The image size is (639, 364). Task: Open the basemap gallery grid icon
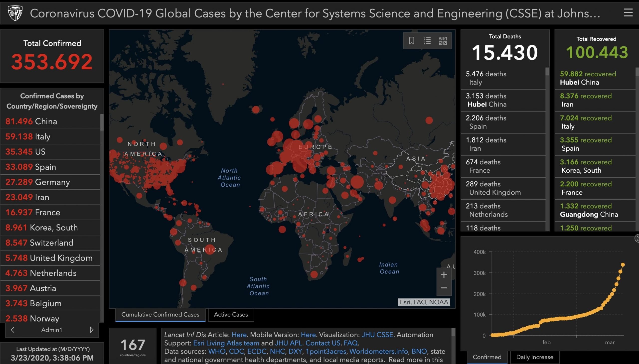point(443,40)
